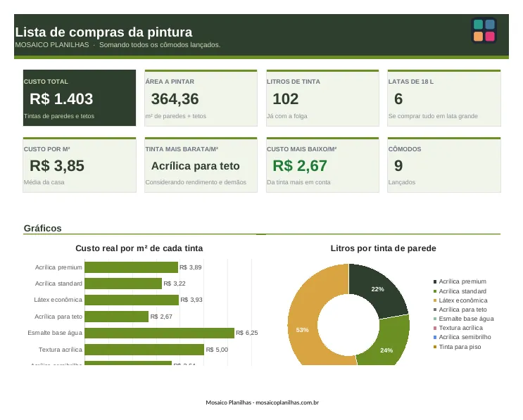Screen dimensions: 523x420
Task: Click the green R$ 2,67 lowest cost value
Action: [300, 166]
